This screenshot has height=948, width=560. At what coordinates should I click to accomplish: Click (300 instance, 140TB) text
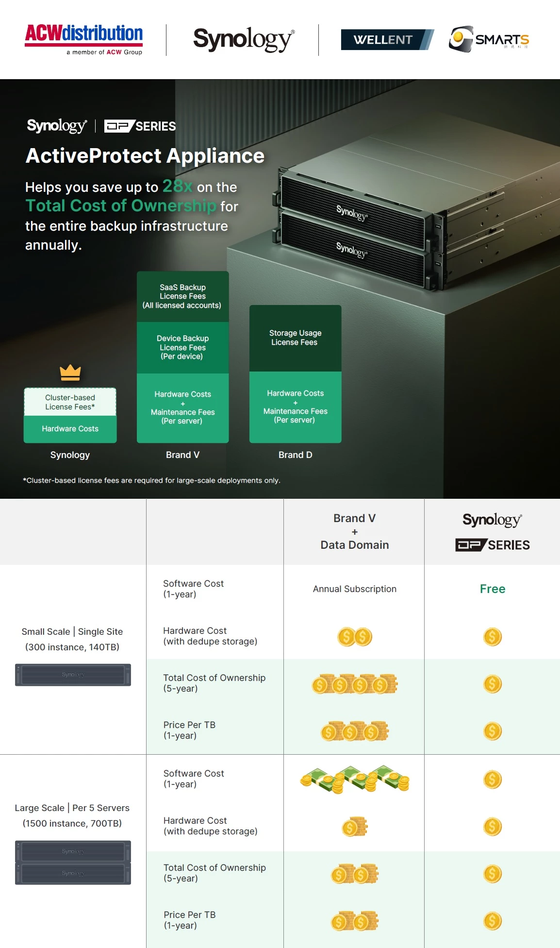click(72, 647)
